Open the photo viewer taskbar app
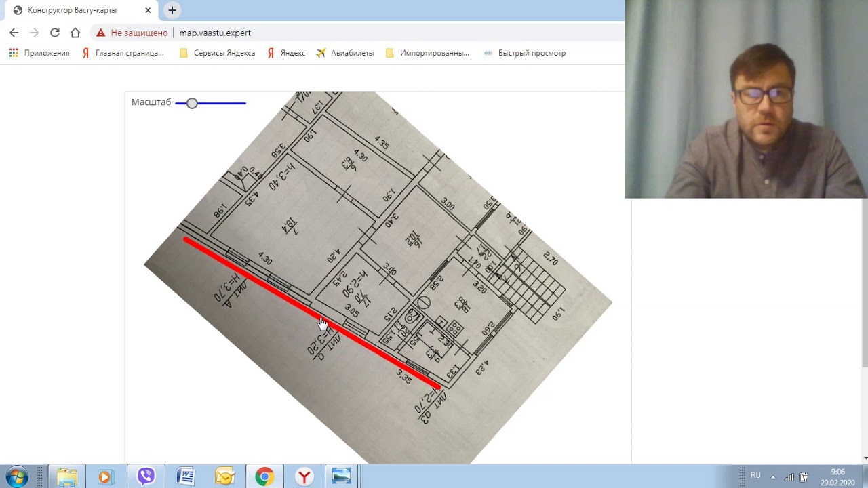The height and width of the screenshot is (488, 868). (x=341, y=476)
